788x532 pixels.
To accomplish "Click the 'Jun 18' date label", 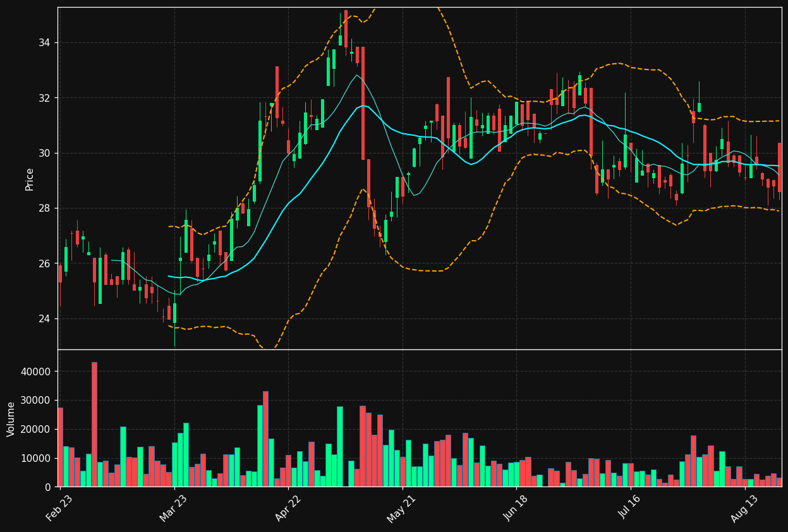I will pos(515,508).
